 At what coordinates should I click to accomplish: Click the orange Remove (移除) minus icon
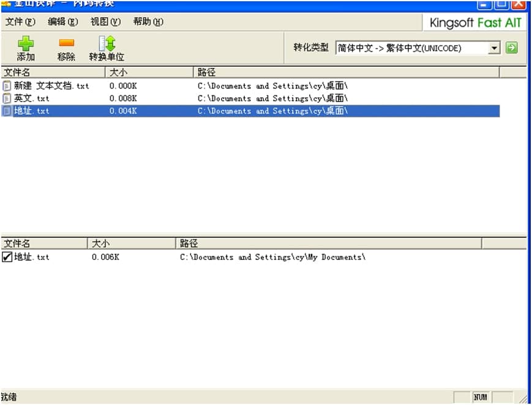pos(67,43)
